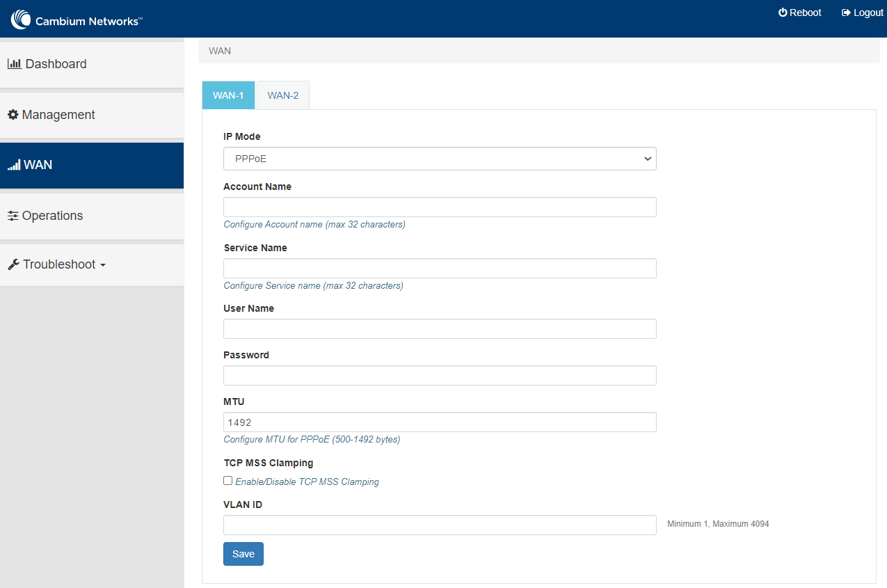Focus the User Name field
Viewport: 887px width, 588px height.
pos(440,329)
